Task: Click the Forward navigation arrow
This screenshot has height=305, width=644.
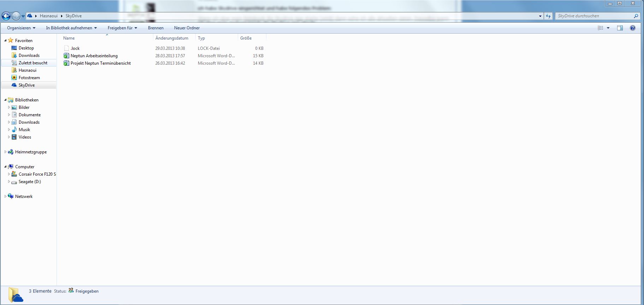Action: click(x=16, y=16)
